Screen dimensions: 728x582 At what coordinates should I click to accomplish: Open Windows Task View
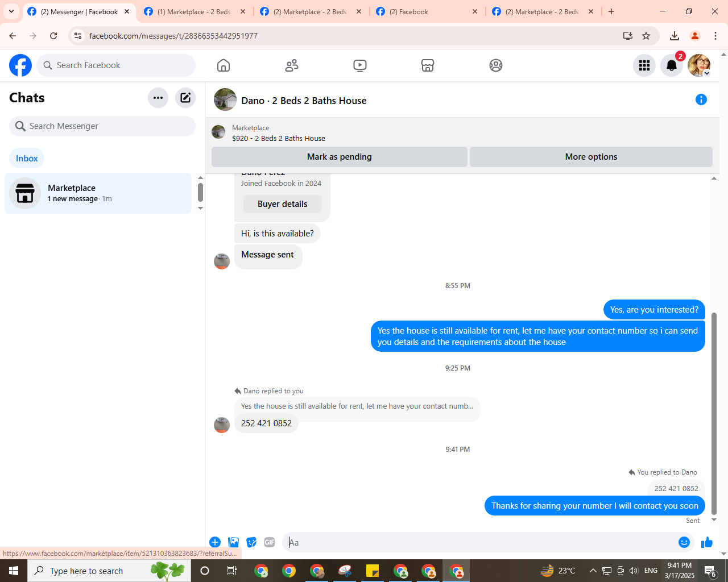point(232,571)
